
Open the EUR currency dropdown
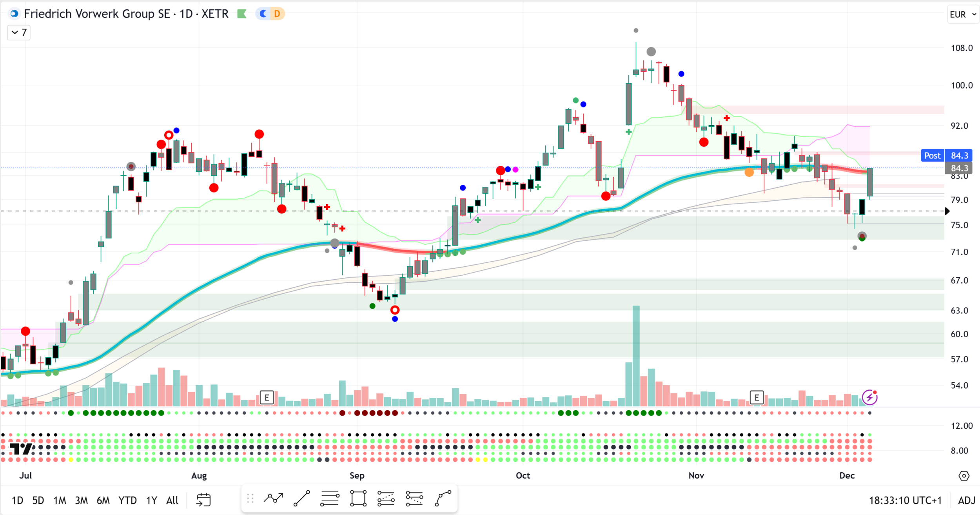[x=963, y=15]
